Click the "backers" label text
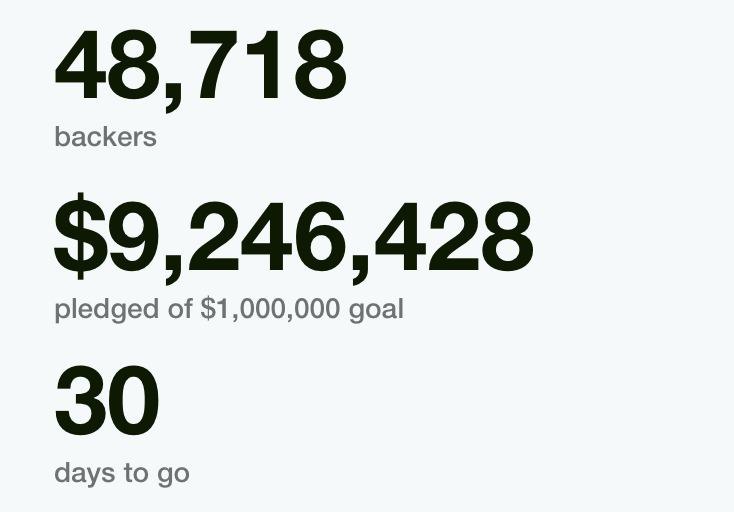This screenshot has width=734, height=512. [x=105, y=137]
